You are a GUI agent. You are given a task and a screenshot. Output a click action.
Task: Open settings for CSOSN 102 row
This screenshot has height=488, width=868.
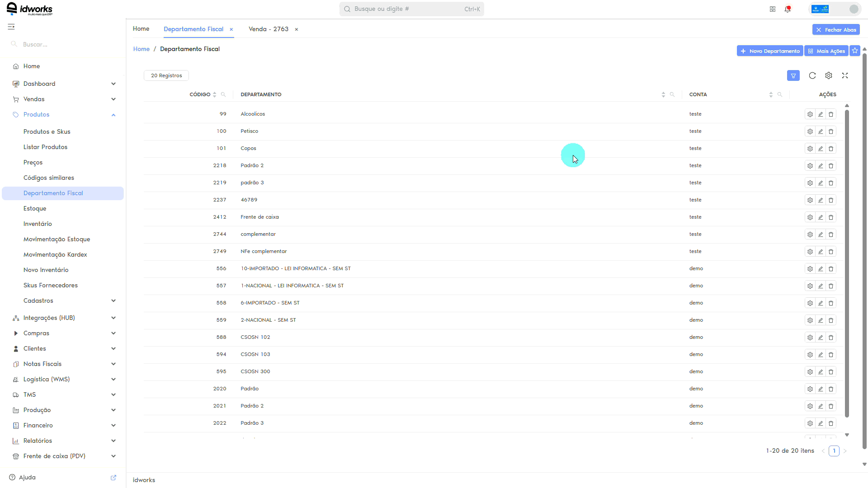(x=810, y=338)
